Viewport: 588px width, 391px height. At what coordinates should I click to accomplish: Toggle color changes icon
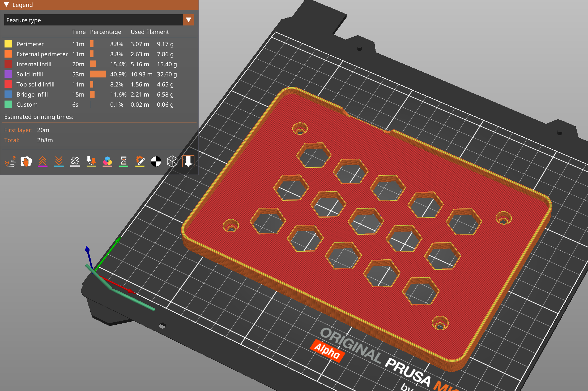click(x=107, y=161)
